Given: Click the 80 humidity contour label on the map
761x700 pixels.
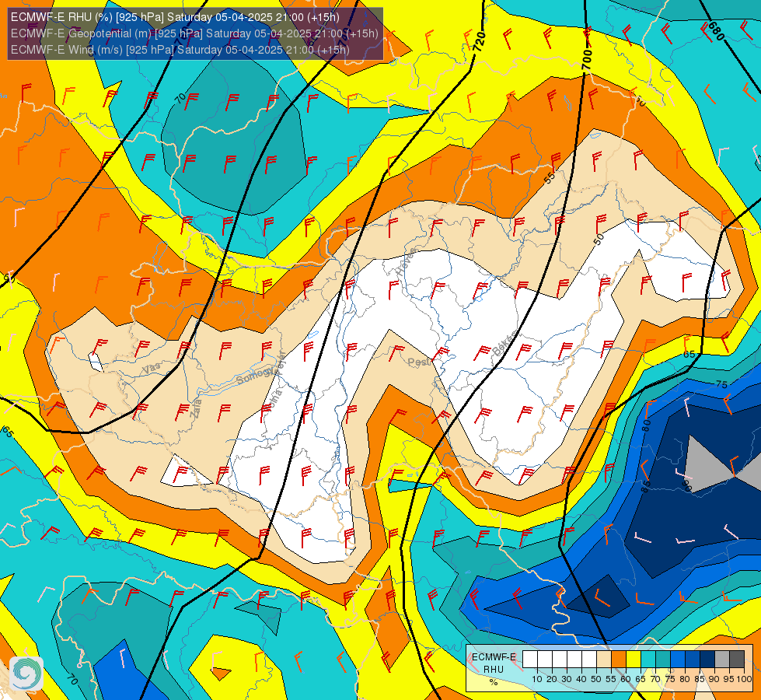Looking at the screenshot, I should (x=646, y=425).
